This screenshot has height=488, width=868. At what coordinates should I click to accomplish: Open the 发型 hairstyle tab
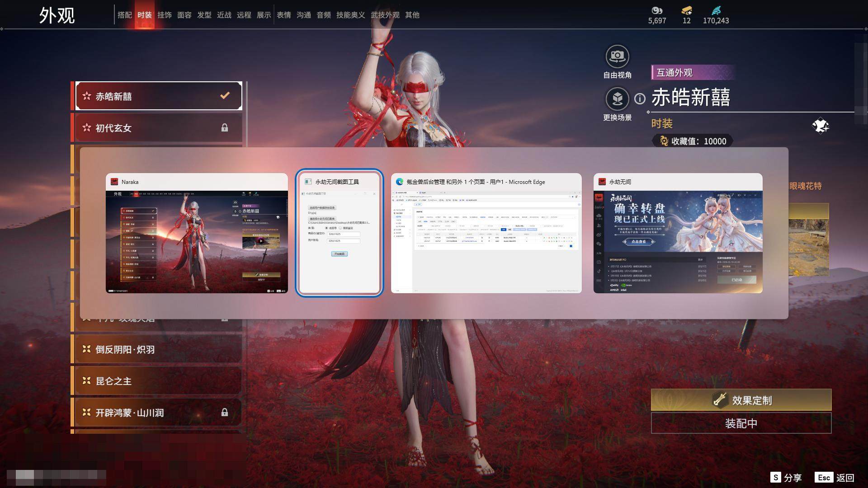click(204, 15)
